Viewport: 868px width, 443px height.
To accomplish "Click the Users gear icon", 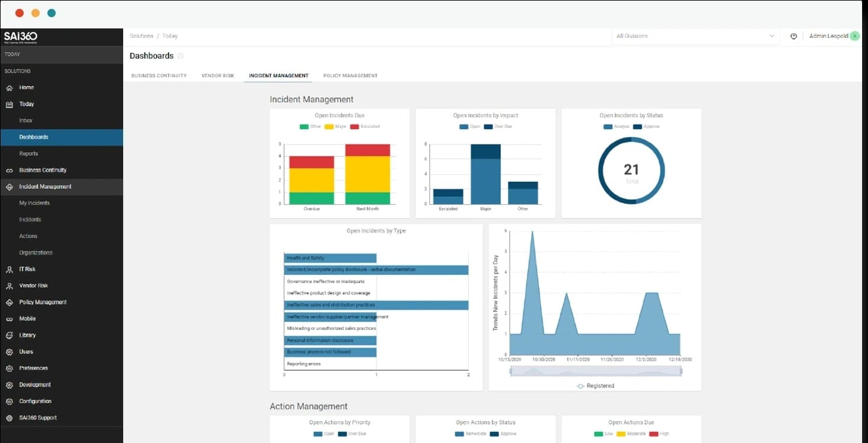I will 9,352.
